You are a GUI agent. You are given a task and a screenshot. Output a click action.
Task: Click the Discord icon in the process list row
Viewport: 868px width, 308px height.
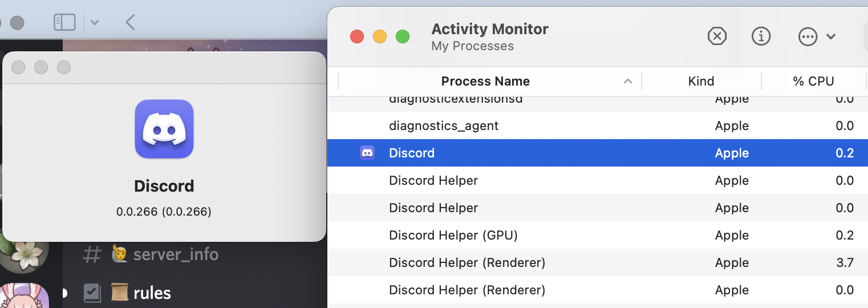[x=367, y=153]
